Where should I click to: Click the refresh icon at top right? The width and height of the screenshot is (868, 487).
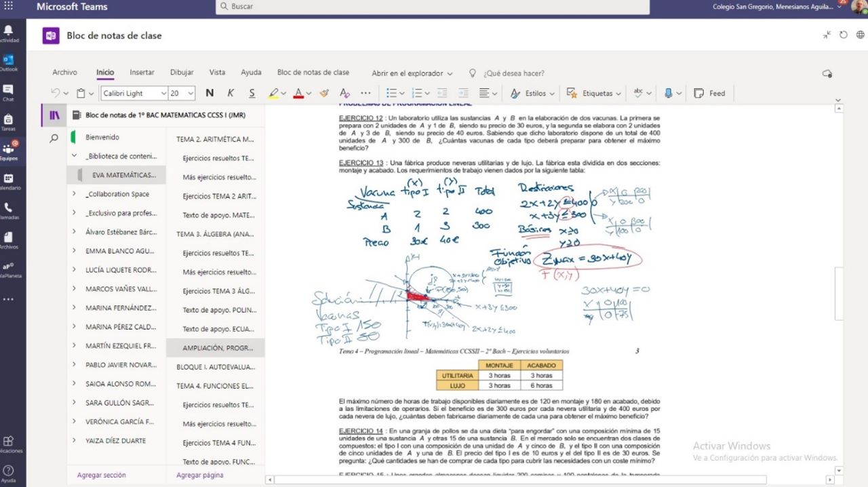coord(843,35)
